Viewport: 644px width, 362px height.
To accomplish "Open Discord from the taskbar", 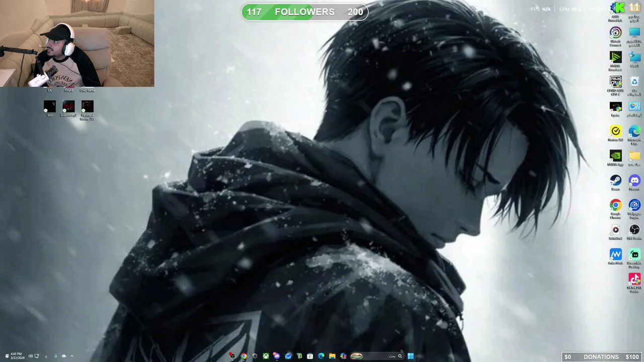I will click(277, 356).
